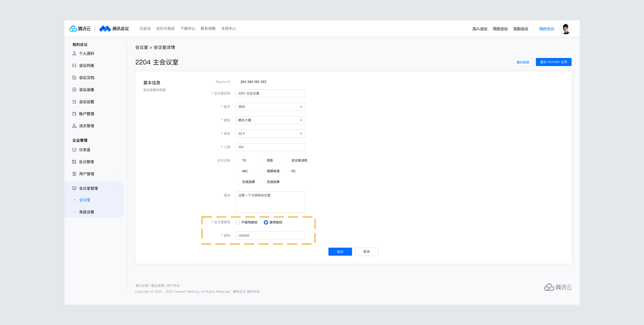This screenshot has height=325, width=644.
Task: Open the 城市 dropdown showing 深圳
Action: (x=270, y=107)
